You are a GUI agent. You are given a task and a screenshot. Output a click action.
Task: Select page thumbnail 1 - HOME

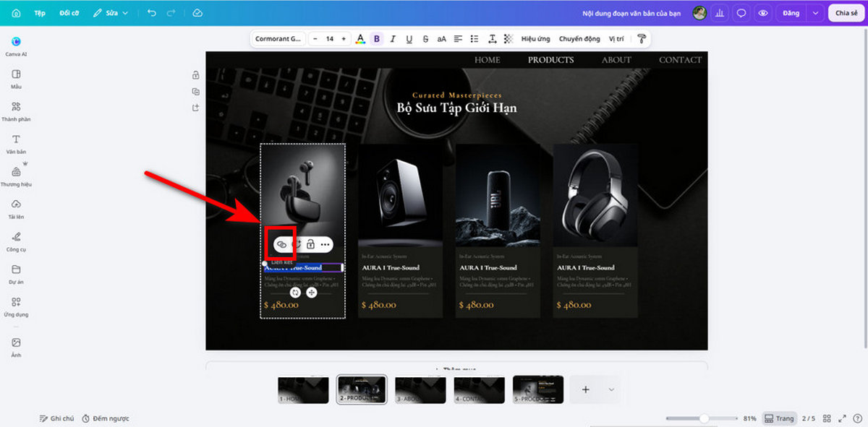(303, 389)
